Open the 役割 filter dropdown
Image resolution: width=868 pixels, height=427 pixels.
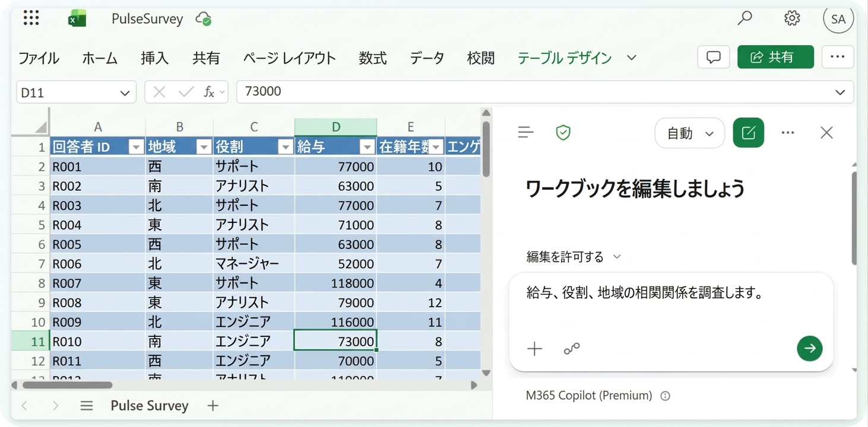pyautogui.click(x=286, y=147)
